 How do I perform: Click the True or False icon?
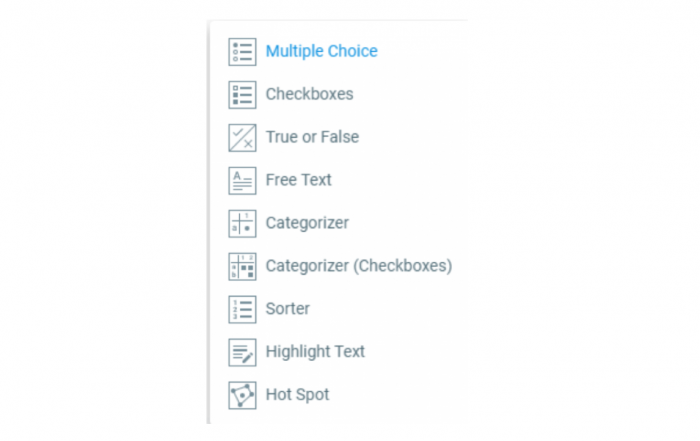(x=242, y=137)
